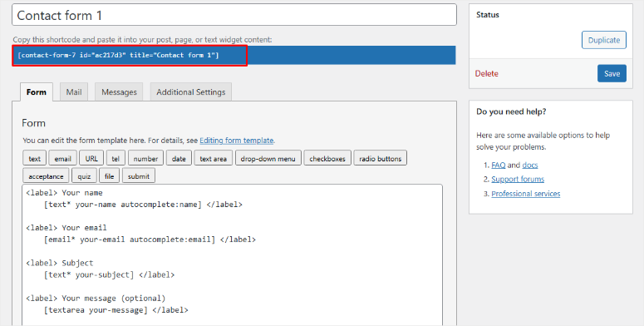Image resolution: width=644 pixels, height=326 pixels.
Task: Insert a radio buttons tag
Action: pyautogui.click(x=381, y=159)
